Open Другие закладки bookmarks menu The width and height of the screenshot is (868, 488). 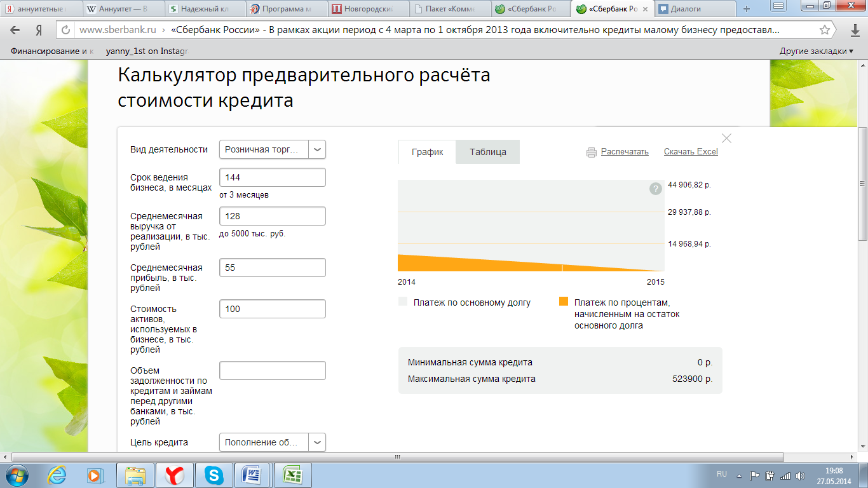[x=817, y=51]
